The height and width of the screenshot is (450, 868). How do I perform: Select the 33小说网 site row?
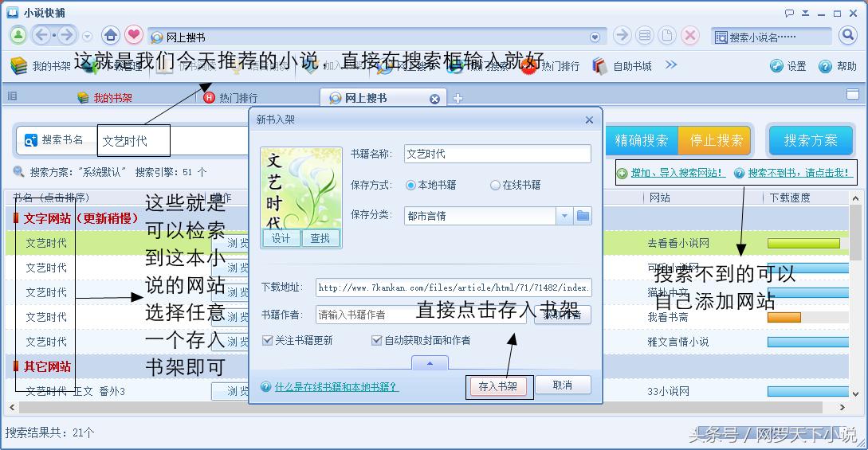(x=668, y=391)
